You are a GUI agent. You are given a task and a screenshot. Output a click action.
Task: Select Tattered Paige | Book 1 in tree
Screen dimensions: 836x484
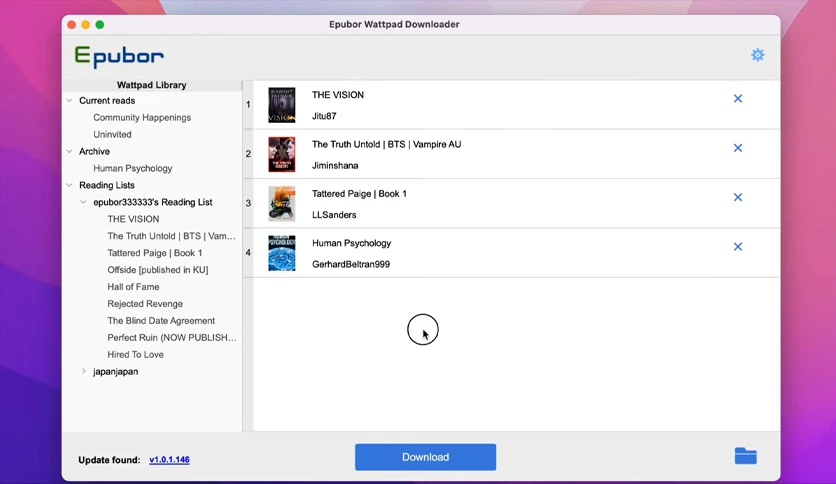point(155,253)
